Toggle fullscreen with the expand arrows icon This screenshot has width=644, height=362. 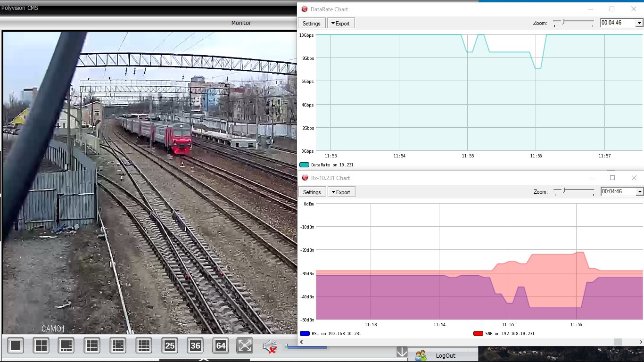click(x=245, y=346)
